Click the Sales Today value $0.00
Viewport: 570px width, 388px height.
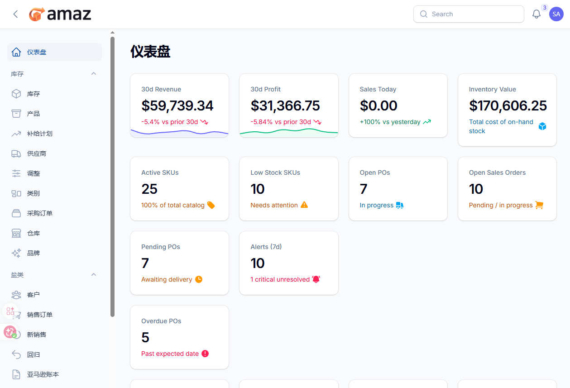378,106
